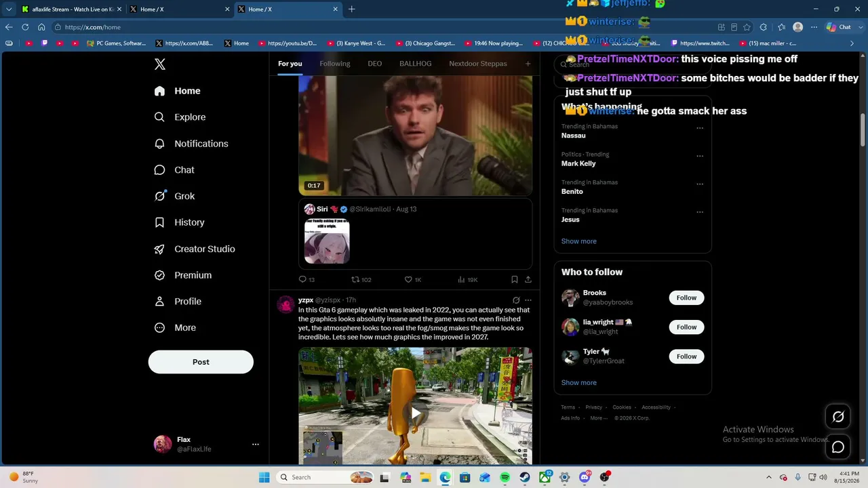Go to your Profile page

click(x=178, y=302)
